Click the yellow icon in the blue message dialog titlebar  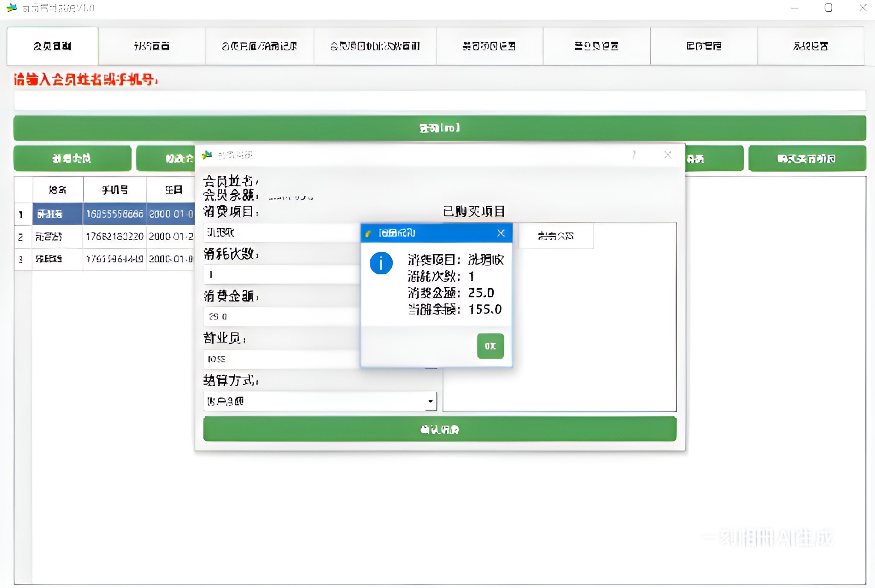point(368,233)
